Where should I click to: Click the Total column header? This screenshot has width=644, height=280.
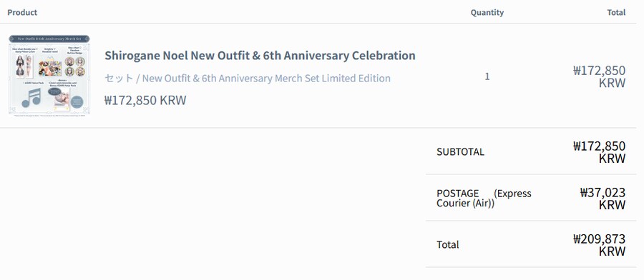616,12
